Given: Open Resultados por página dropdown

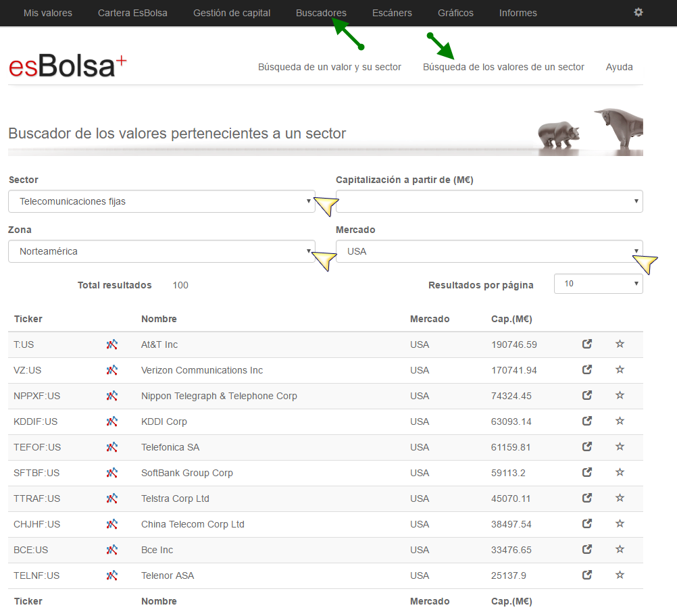Looking at the screenshot, I should [599, 284].
